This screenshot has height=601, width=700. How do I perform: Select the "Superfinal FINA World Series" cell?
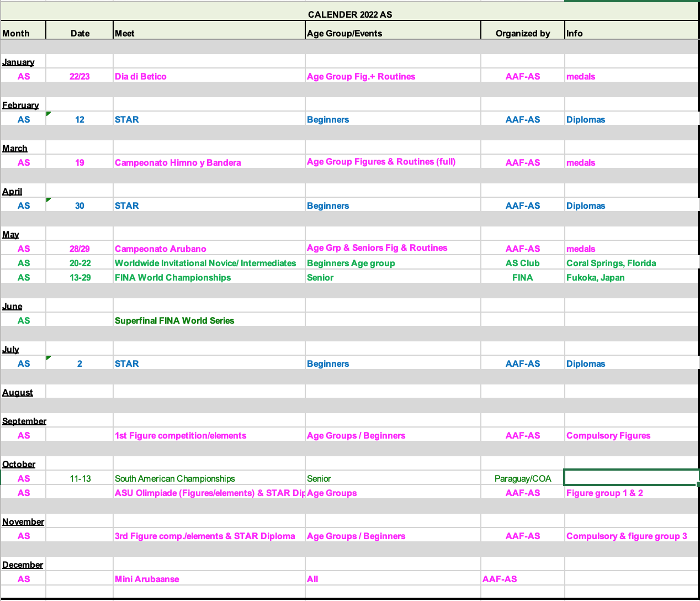coord(174,320)
